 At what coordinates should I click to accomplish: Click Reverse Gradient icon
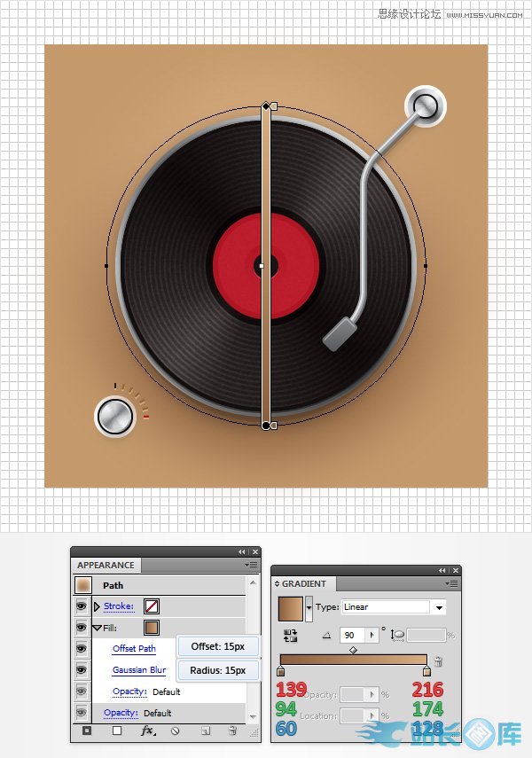[290, 635]
